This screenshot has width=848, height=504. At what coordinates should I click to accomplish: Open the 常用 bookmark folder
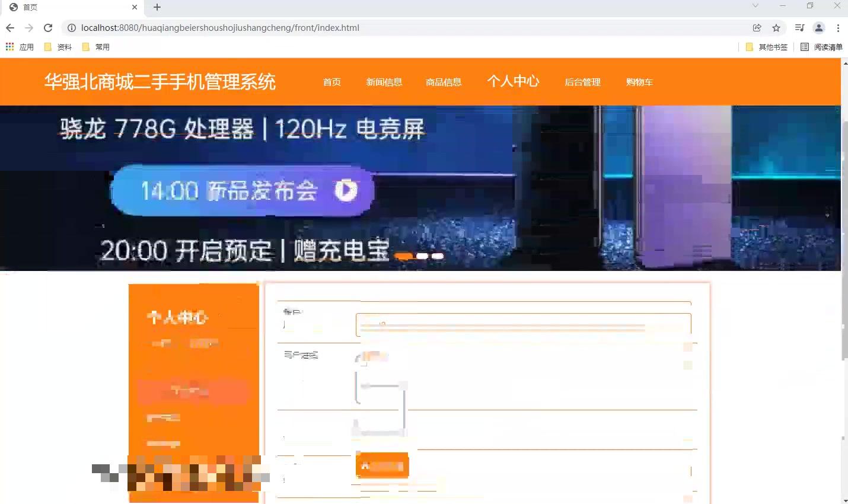point(95,47)
